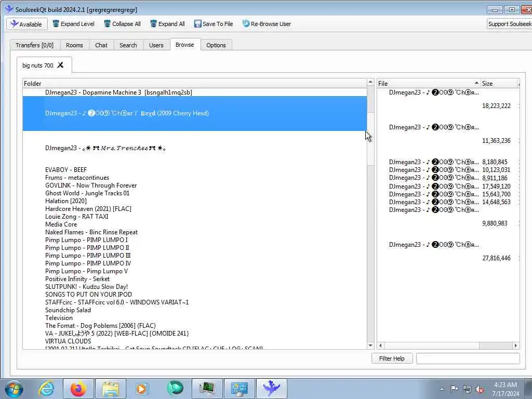
Task: Switch to the Search tab
Action: click(128, 45)
